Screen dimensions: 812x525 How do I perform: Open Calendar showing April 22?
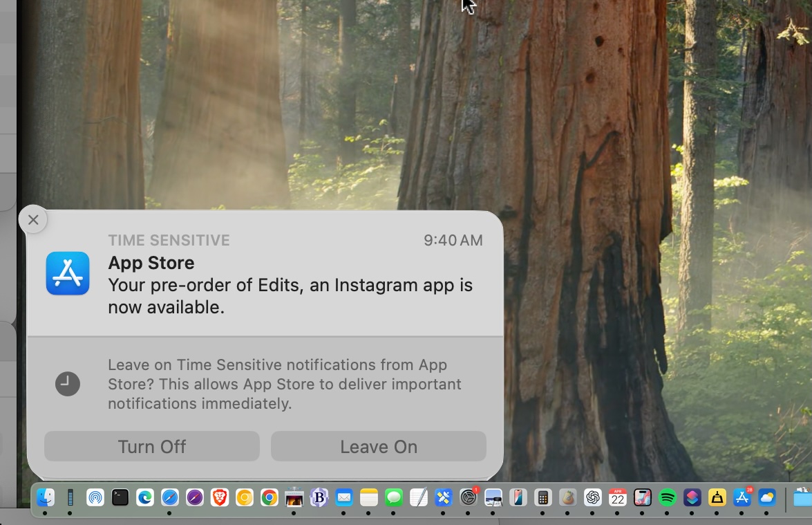point(618,497)
